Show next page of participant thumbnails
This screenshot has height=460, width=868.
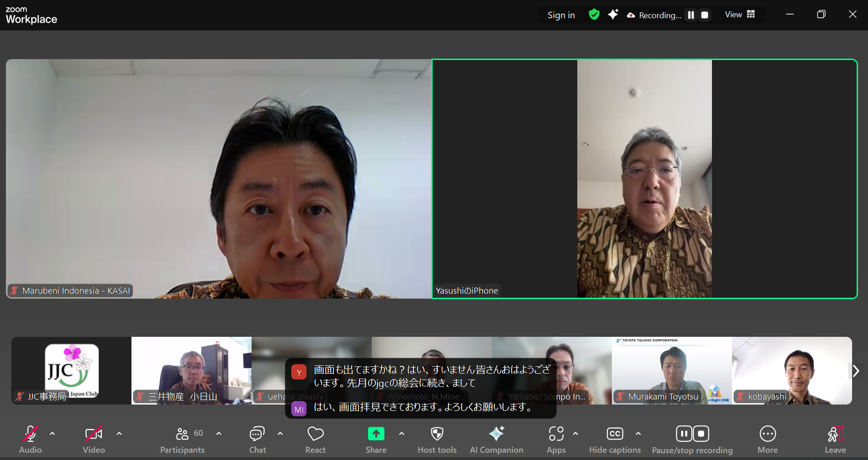(856, 371)
